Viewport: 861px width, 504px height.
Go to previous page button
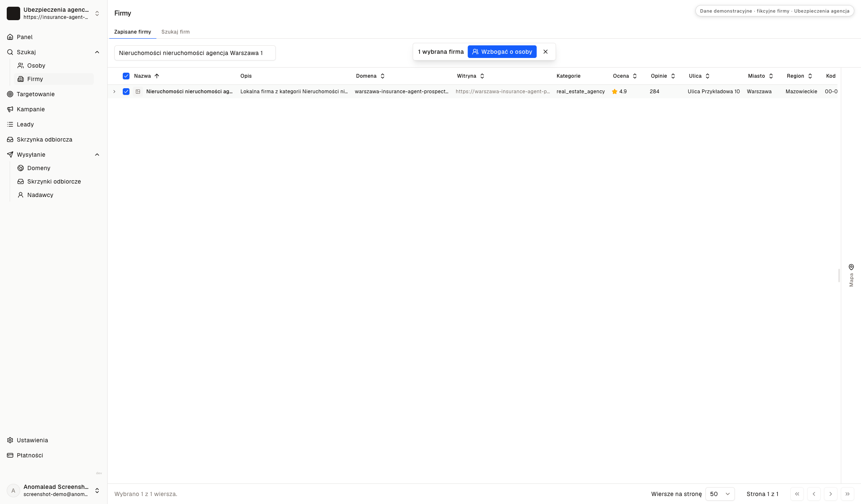tap(814, 494)
